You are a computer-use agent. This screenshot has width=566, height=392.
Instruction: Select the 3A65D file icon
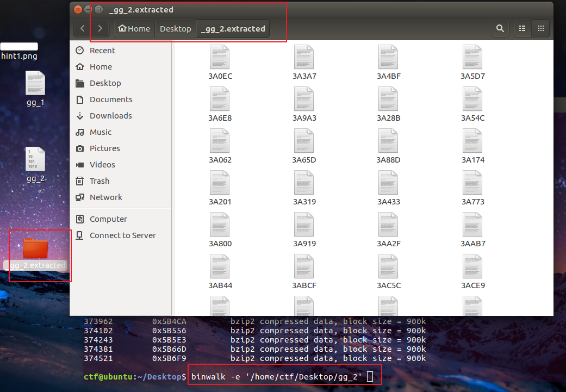pos(304,141)
